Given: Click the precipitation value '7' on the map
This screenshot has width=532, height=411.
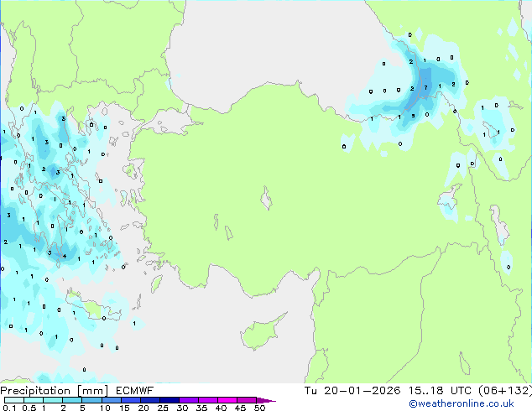Looking at the screenshot, I should [425, 88].
